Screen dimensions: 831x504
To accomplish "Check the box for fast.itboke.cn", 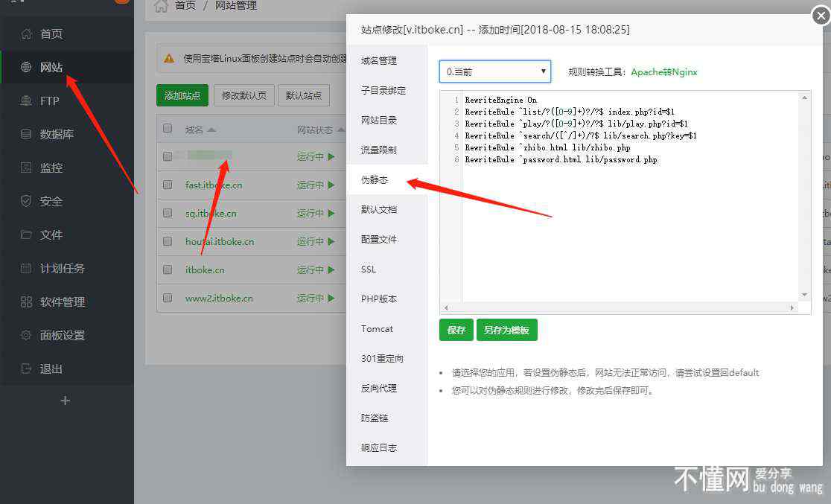I will point(168,185).
